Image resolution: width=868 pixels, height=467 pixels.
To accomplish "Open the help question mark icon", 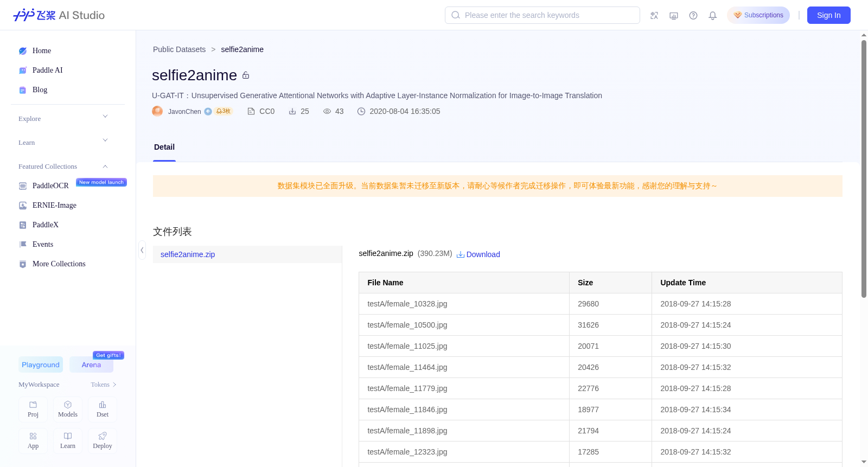I will click(693, 15).
